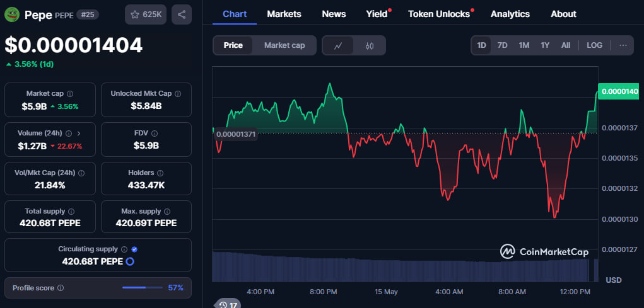
Task: Click the 433.47K holders value
Action: pyautogui.click(x=146, y=185)
